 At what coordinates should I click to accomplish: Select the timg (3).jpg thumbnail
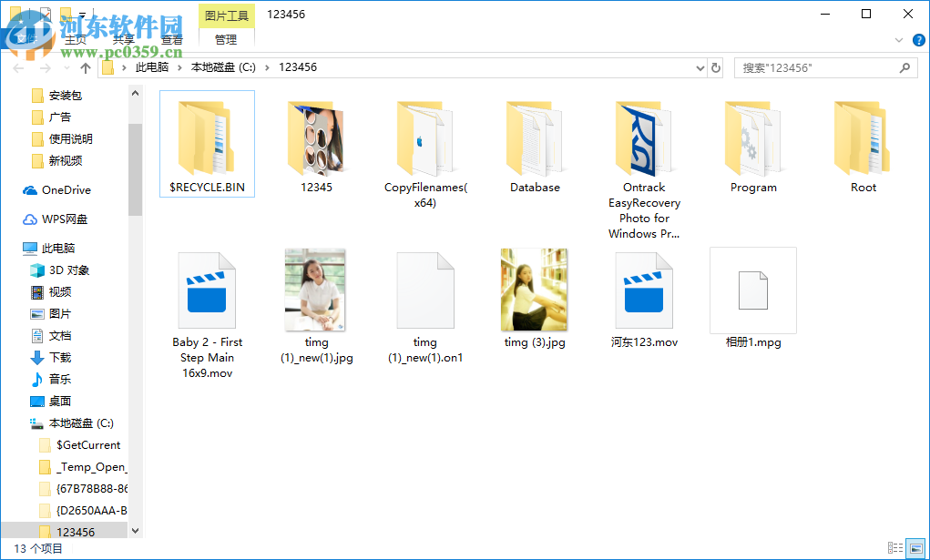(535, 290)
